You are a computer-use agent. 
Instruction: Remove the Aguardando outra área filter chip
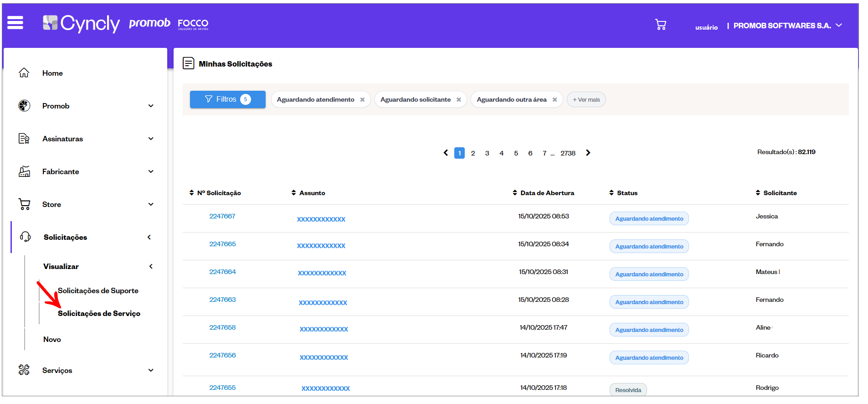[x=555, y=100]
